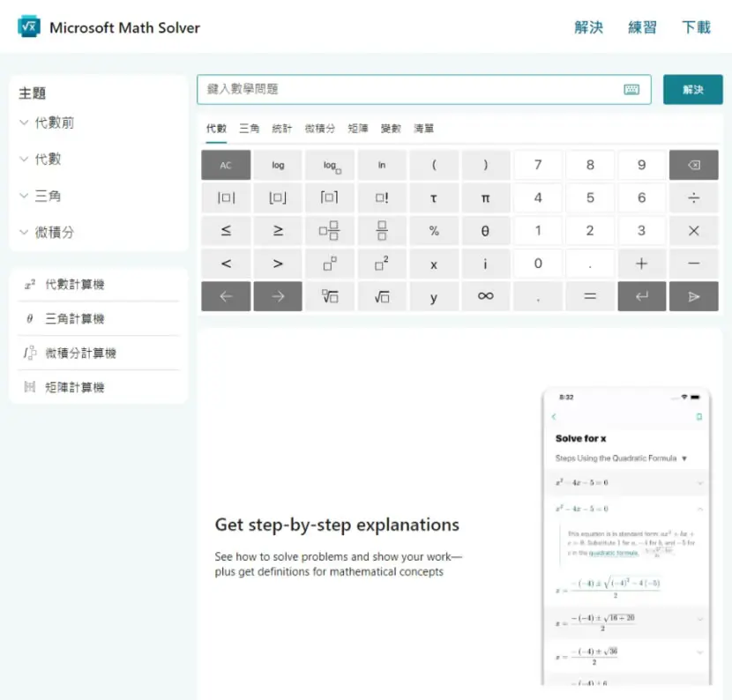This screenshot has width=732, height=700.
Task: Click the Microsoft Math Solver logo
Action: [x=28, y=27]
